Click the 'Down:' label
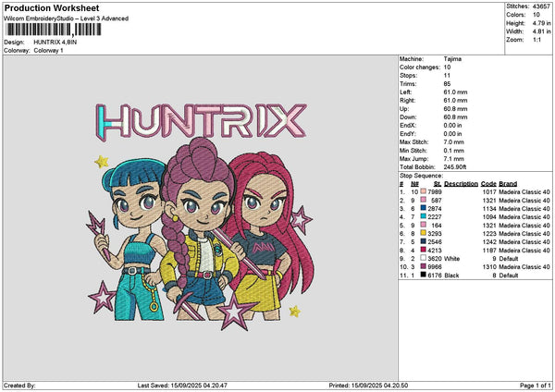This screenshot has width=555, height=392. pyautogui.click(x=408, y=117)
